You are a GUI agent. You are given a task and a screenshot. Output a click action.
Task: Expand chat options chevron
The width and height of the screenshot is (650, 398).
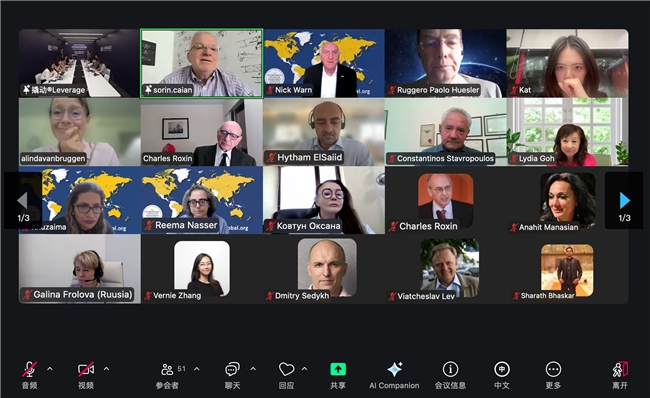tap(253, 368)
